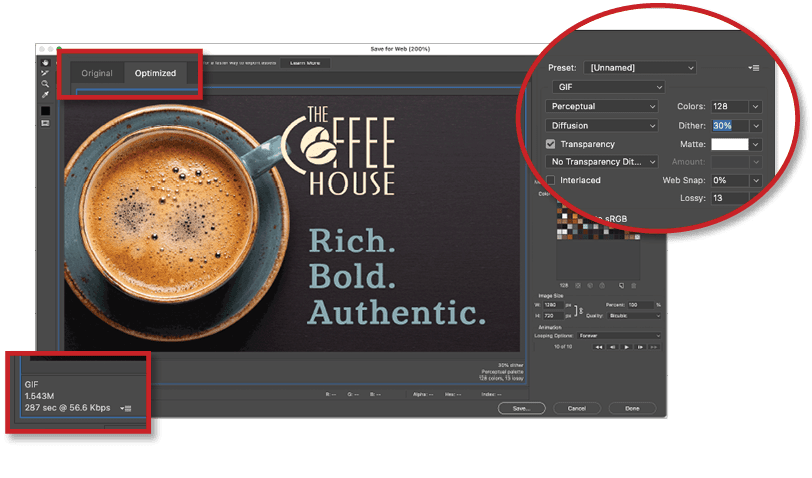Jump to last animation frame
Screen dimensions: 812x478
(654, 347)
